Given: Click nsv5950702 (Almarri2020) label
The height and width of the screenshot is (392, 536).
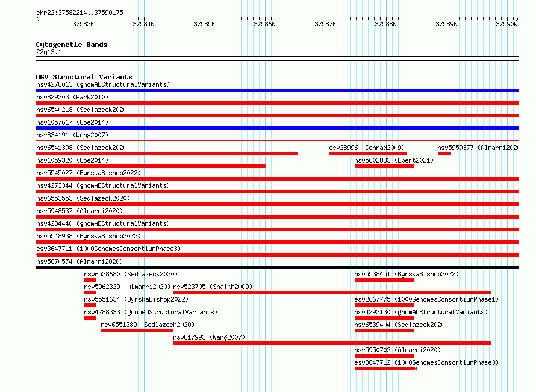Looking at the screenshot, I should click(x=397, y=350).
